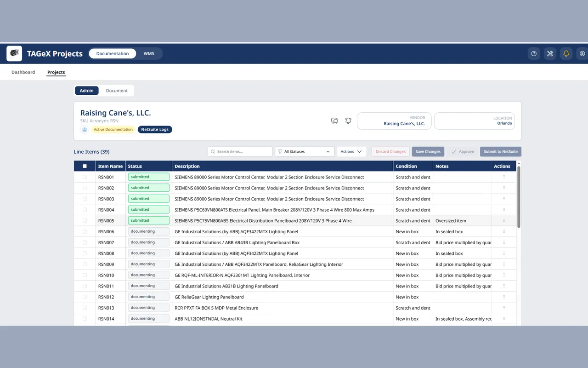
Task: Open the user profile icon
Action: [582, 53]
